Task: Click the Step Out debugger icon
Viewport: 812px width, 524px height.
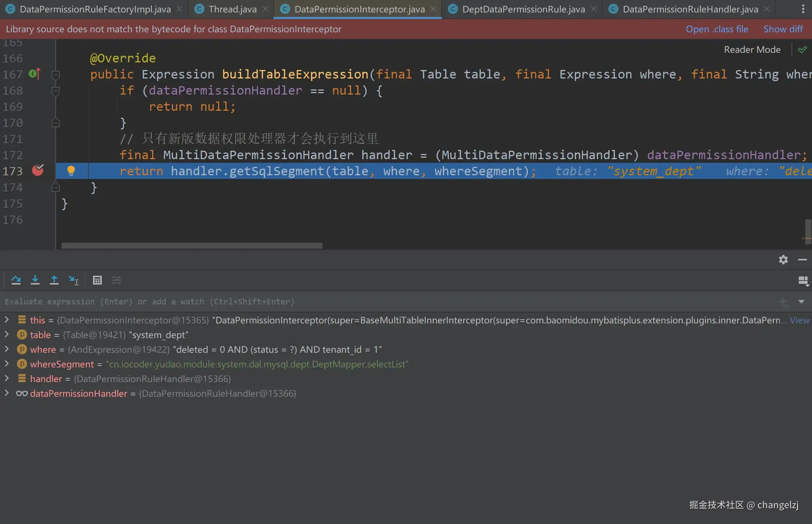Action: [x=54, y=280]
